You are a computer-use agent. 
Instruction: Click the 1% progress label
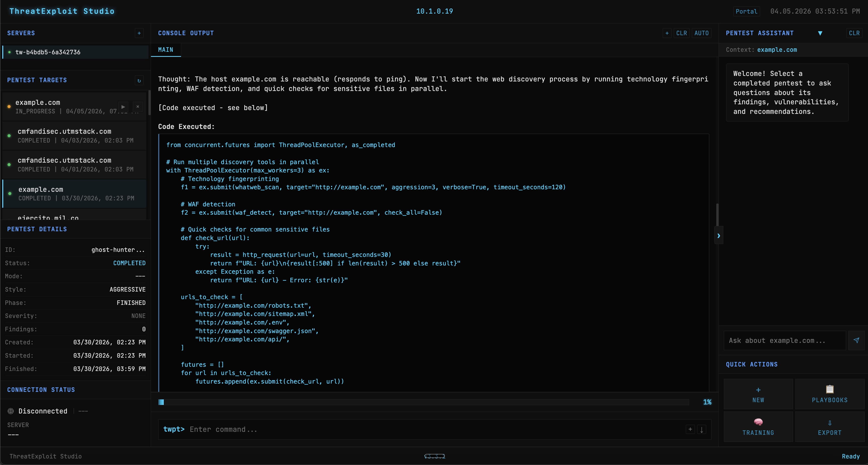707,402
